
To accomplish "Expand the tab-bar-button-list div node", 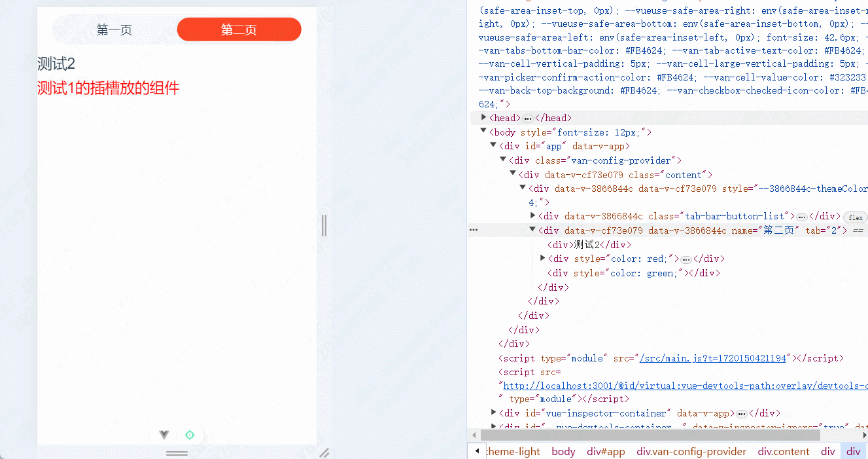I will coord(533,216).
